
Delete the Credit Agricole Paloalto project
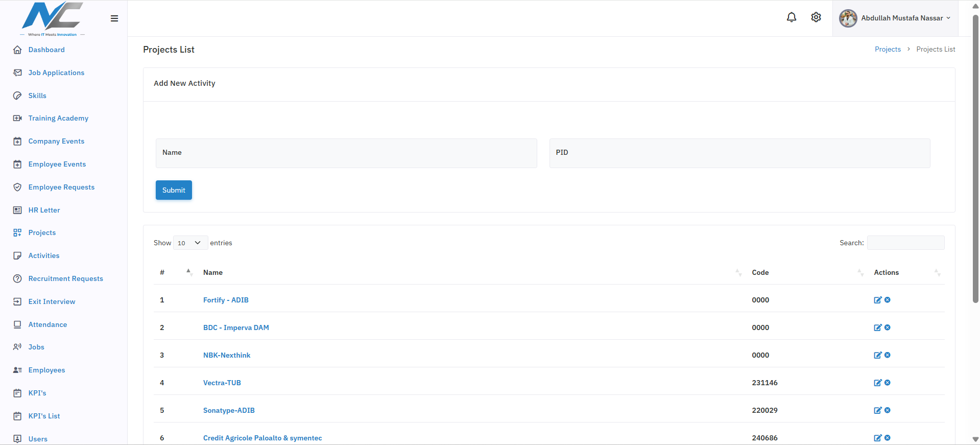[888, 438]
